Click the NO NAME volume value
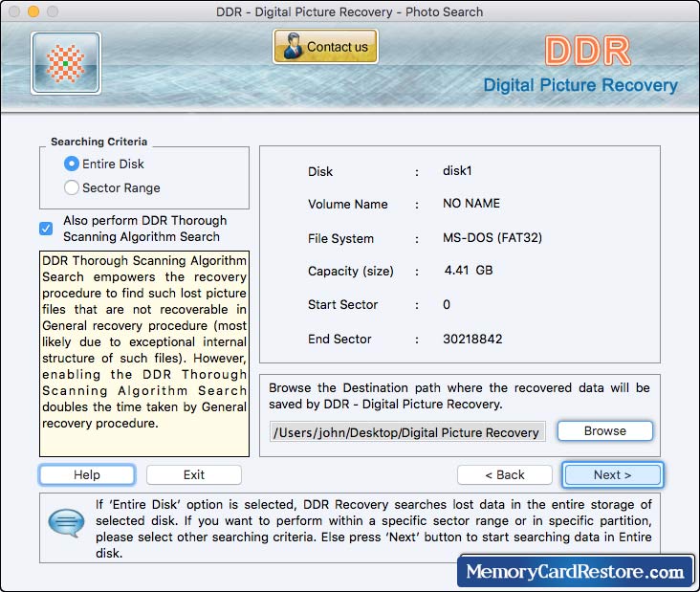 pos(471,203)
